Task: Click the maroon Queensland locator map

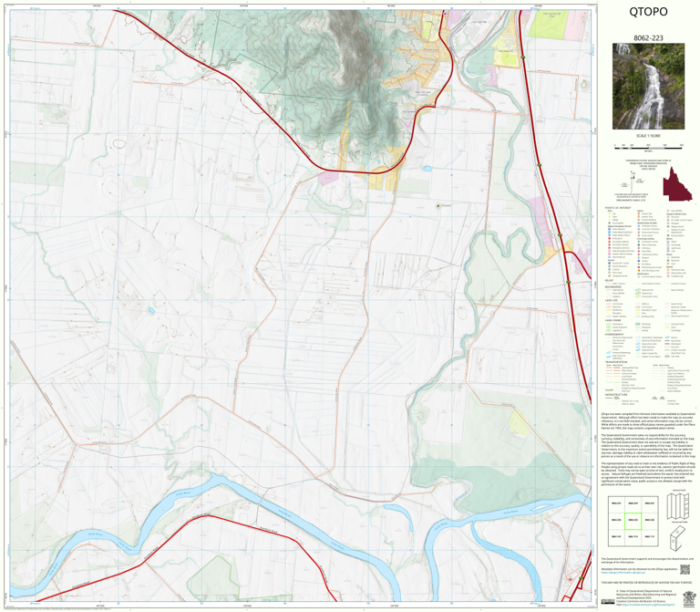Action: pos(677,184)
